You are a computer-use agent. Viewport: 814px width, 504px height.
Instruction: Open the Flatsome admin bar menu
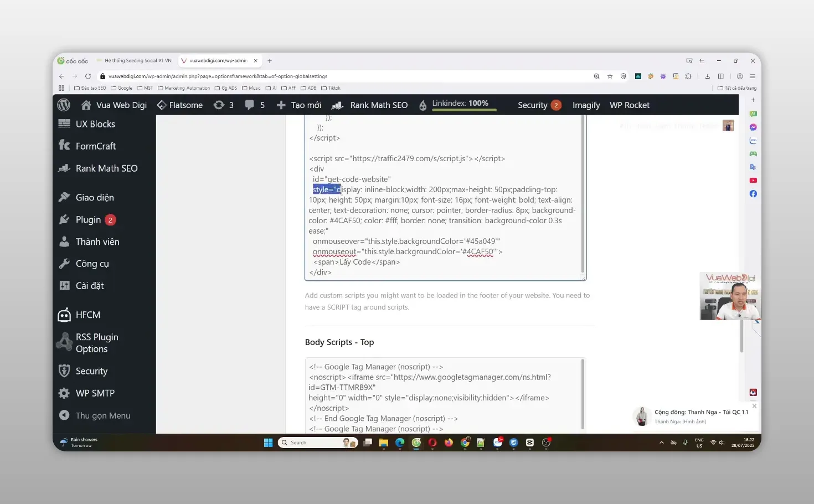point(180,105)
